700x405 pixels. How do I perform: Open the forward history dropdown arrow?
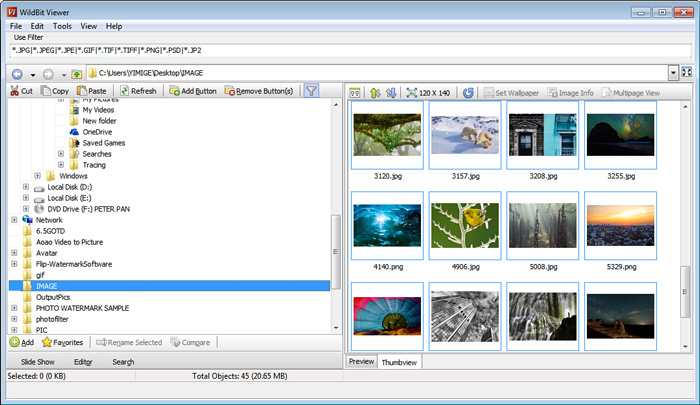click(x=64, y=75)
